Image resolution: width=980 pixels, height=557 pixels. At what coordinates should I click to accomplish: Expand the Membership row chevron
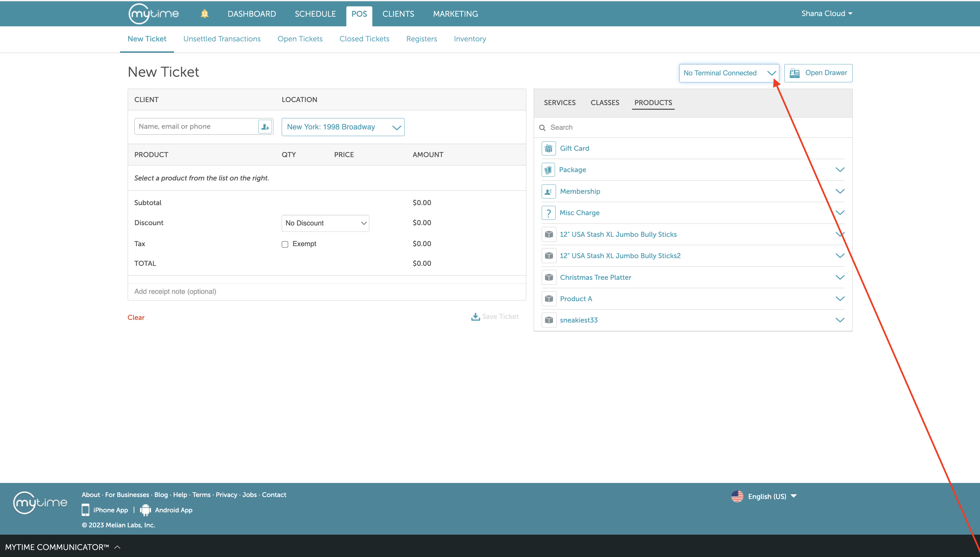coord(840,191)
